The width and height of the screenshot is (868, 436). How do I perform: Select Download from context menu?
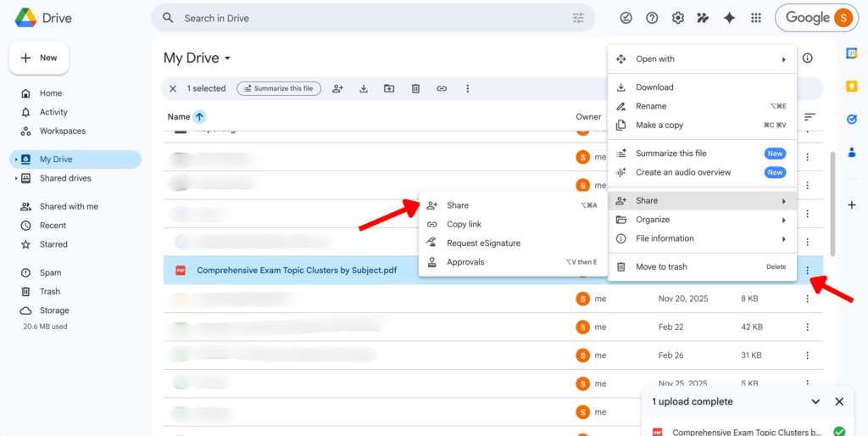click(x=702, y=87)
